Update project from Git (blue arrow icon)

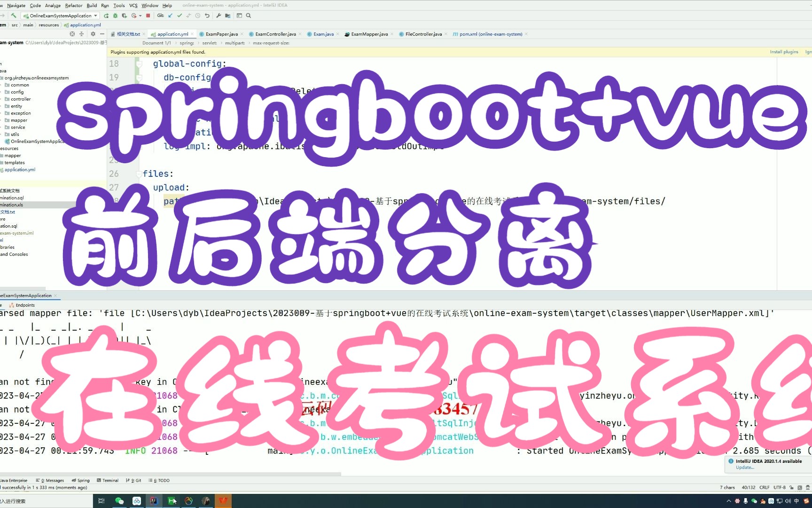pyautogui.click(x=170, y=16)
